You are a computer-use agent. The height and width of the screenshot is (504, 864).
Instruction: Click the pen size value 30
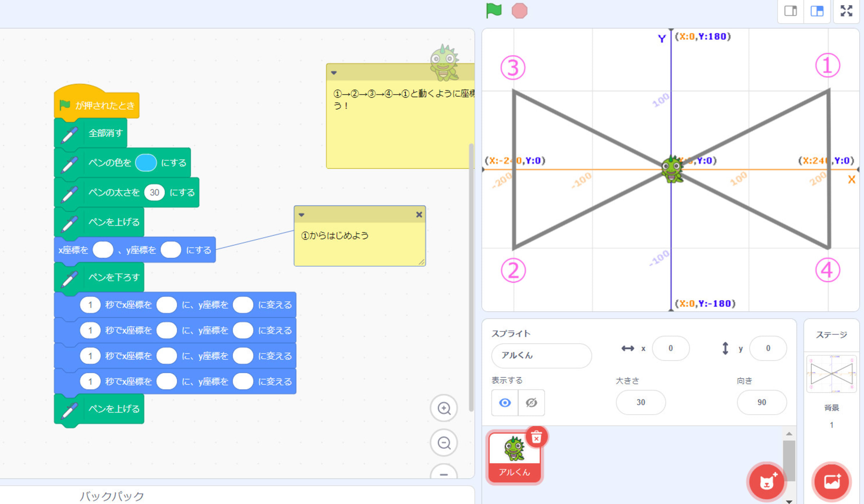[154, 192]
